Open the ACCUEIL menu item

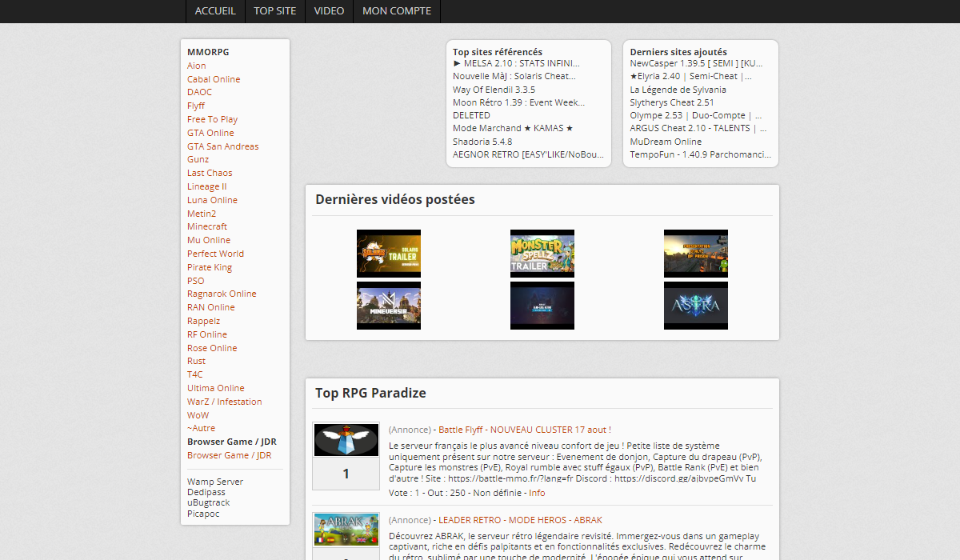[214, 11]
